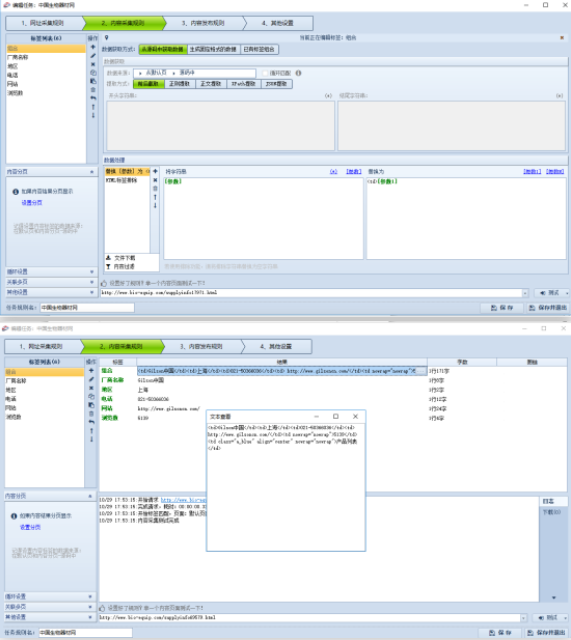Open step 4 其他设置 tab in lower window
Screen dimensions: 571x640
276,347
